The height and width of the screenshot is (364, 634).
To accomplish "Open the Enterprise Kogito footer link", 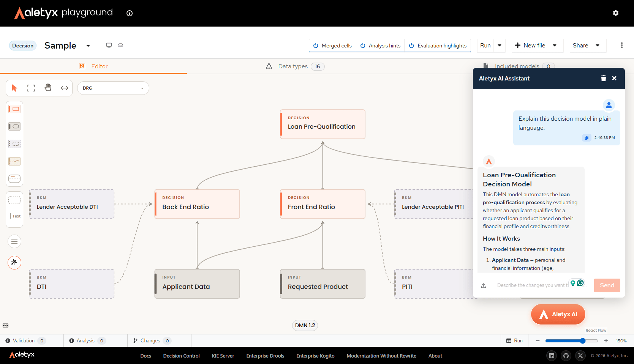I will [x=315, y=356].
